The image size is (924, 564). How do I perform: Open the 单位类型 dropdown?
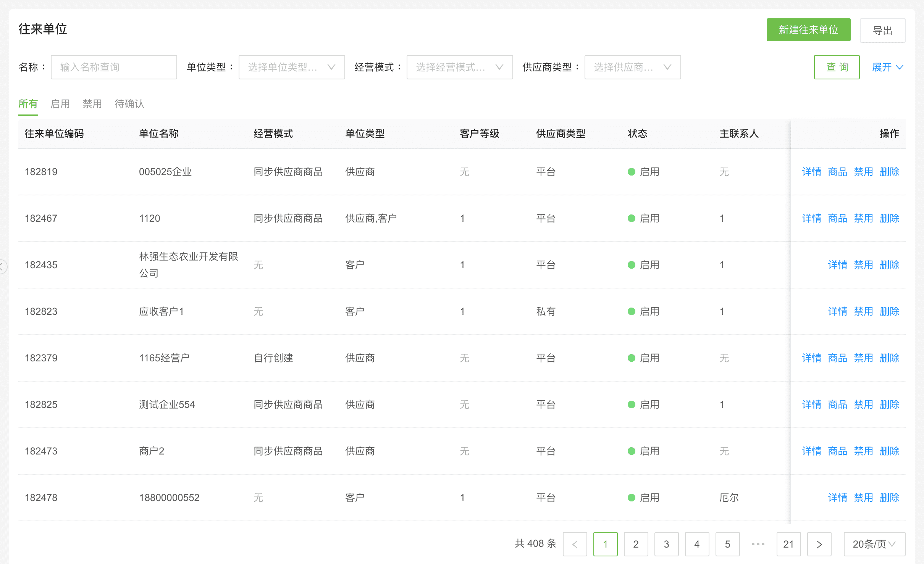pyautogui.click(x=291, y=67)
